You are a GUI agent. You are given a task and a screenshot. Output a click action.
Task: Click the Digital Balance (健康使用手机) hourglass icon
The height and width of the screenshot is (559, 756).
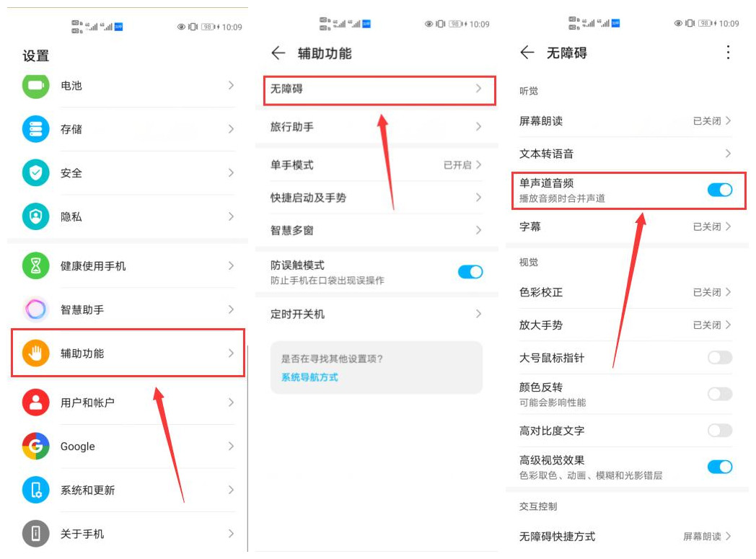[x=35, y=267]
